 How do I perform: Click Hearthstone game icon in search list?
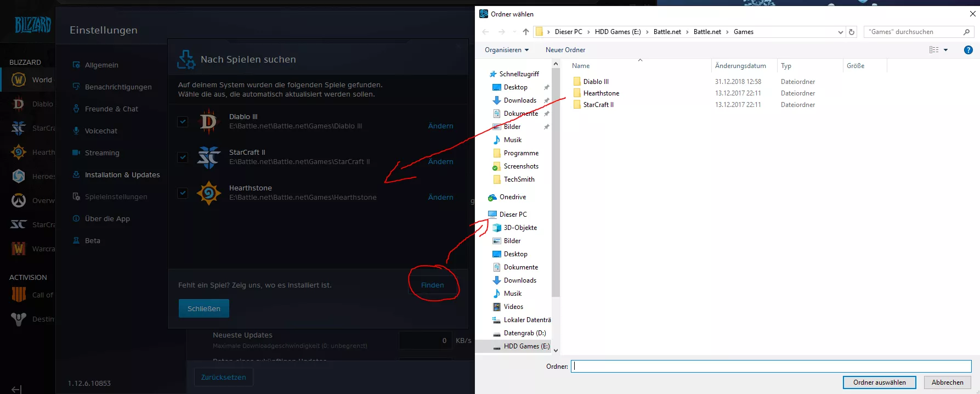pyautogui.click(x=208, y=193)
